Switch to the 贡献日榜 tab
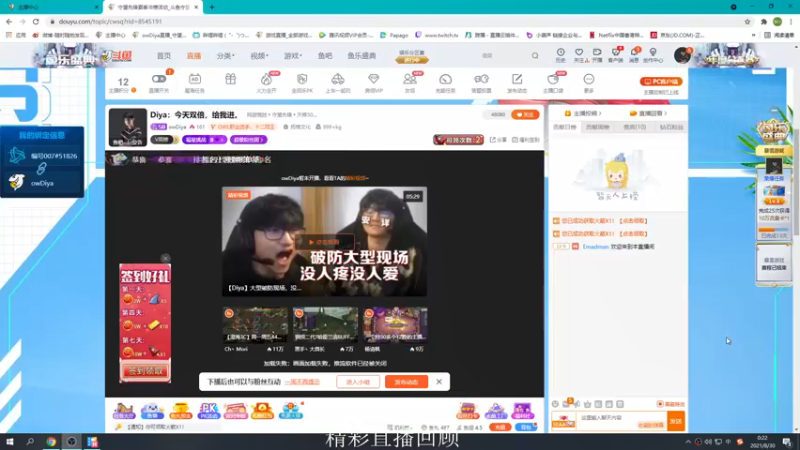This screenshot has width=800, height=450. click(564, 127)
